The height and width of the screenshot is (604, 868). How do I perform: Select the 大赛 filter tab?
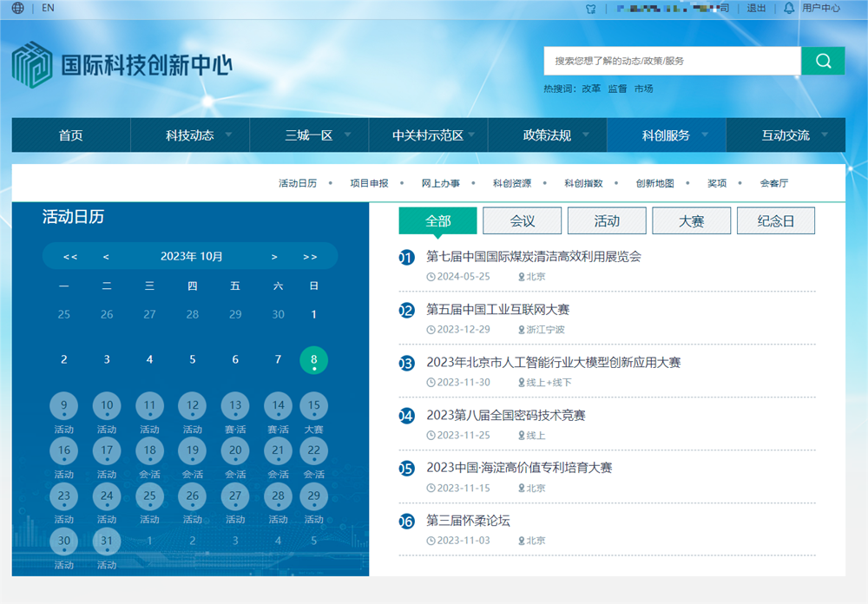(x=691, y=220)
